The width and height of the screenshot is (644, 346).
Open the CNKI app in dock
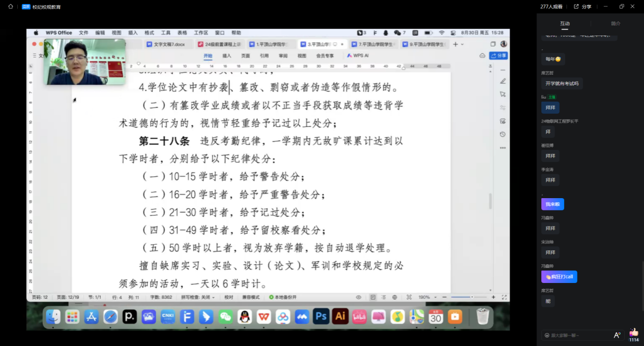tap(168, 317)
